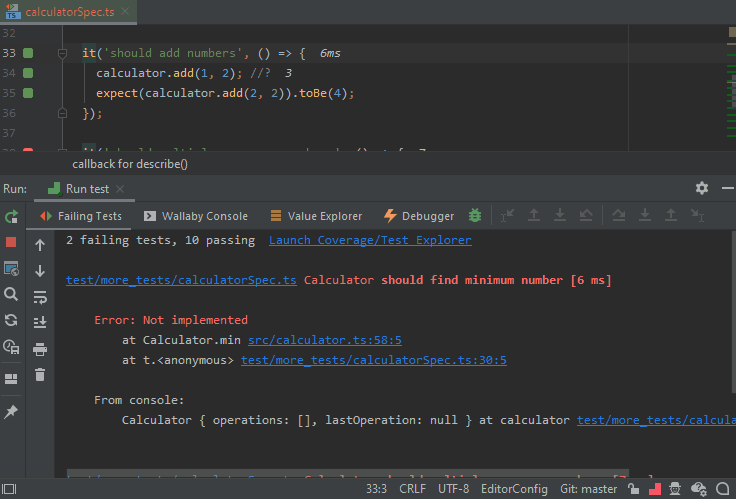Pin the tab with the pin icon
Viewport: 736px width, 499px height.
(11, 411)
